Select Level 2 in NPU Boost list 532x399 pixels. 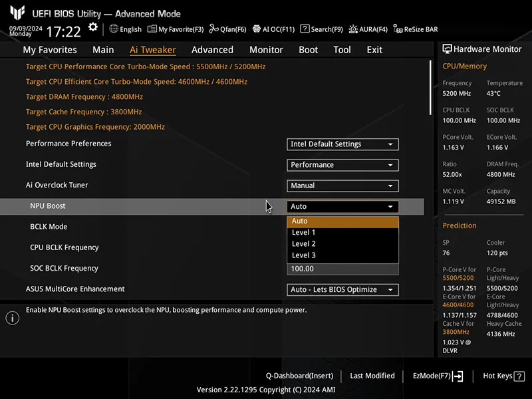[x=304, y=244]
